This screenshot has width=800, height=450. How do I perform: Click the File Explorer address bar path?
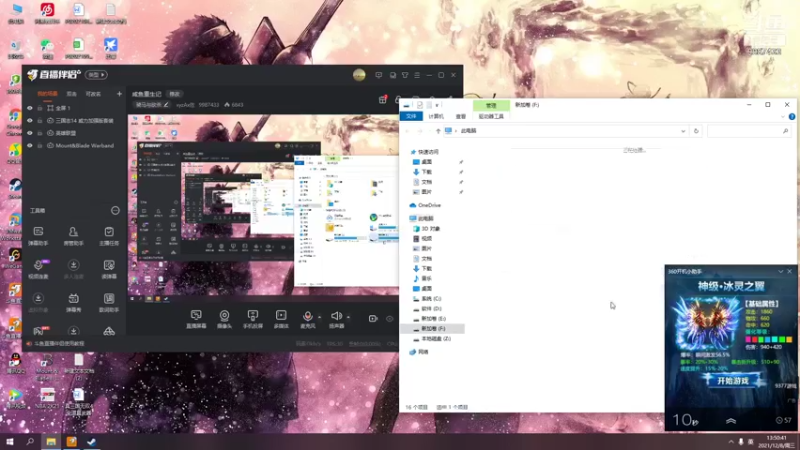click(564, 131)
